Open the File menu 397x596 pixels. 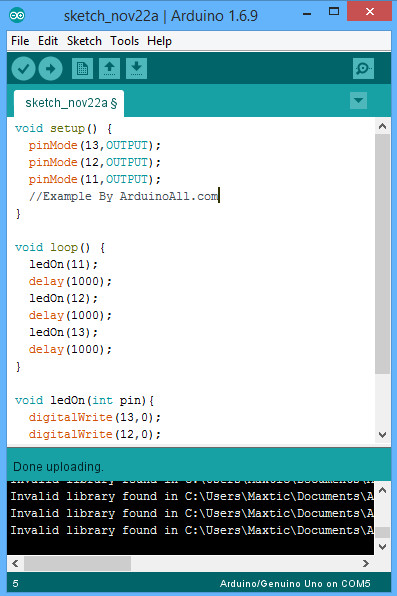pos(20,41)
